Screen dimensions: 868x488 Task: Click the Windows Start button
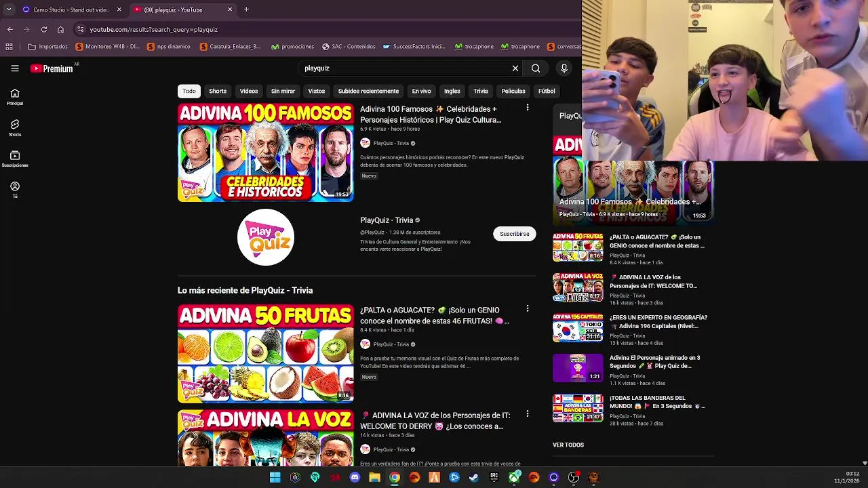click(x=275, y=478)
